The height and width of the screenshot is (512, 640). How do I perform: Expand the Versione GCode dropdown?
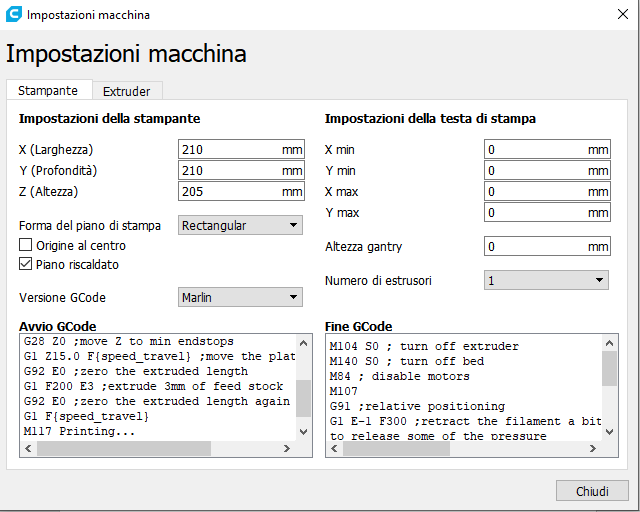pos(240,297)
